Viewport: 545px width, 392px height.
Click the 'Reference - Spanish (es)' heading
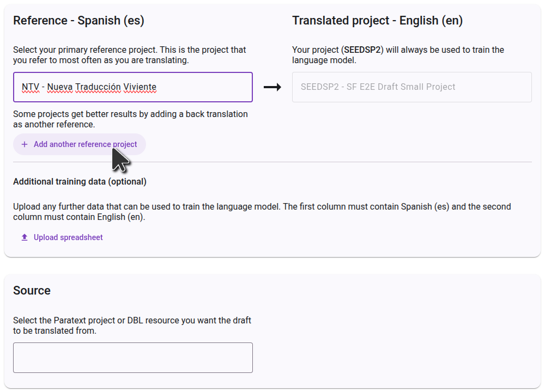tap(78, 21)
